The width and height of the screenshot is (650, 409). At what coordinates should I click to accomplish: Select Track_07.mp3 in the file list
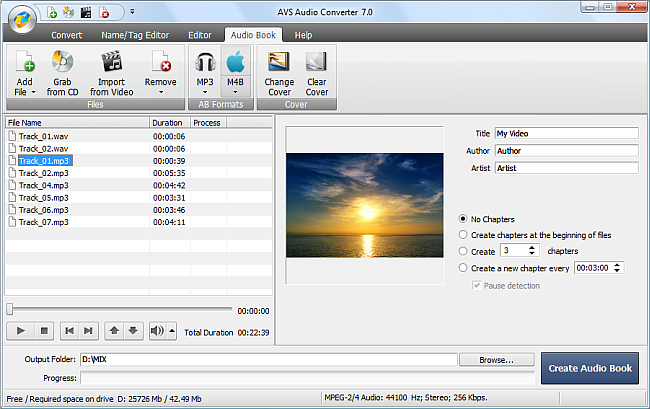(43, 222)
